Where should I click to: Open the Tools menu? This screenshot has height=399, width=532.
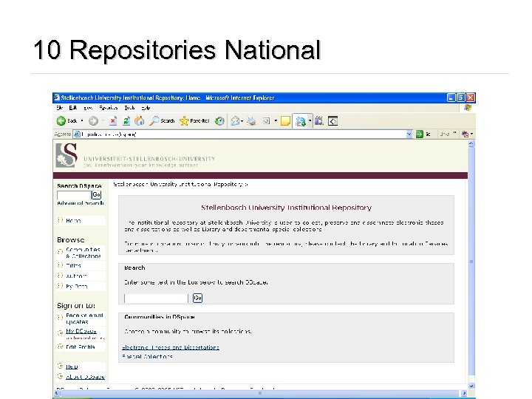(x=129, y=108)
